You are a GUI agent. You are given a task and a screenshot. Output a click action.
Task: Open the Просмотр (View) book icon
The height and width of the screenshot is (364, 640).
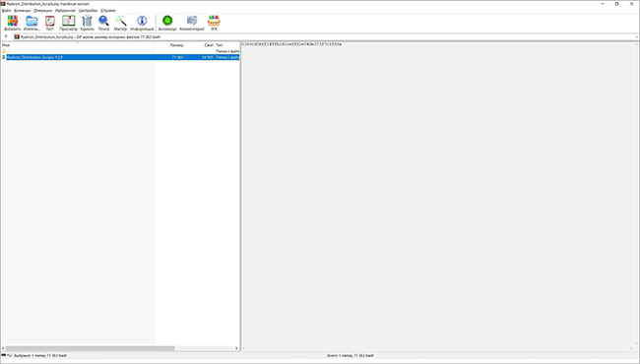(68, 23)
